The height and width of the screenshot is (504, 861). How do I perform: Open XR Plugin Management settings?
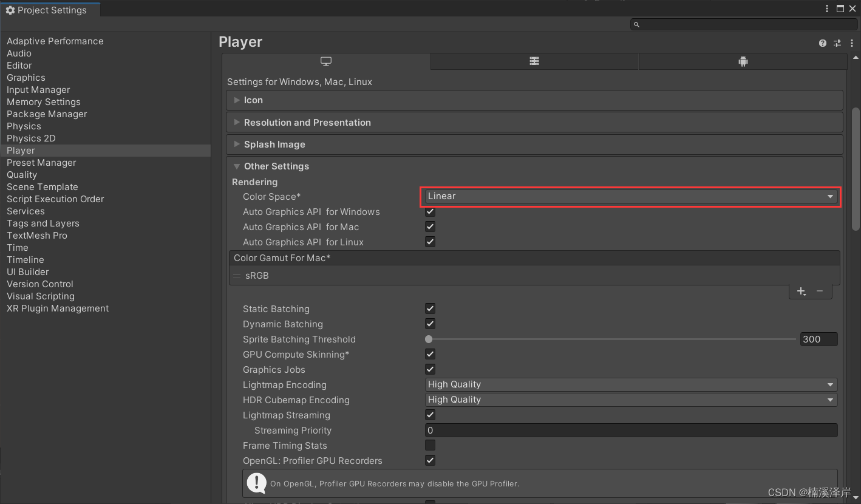[58, 308]
